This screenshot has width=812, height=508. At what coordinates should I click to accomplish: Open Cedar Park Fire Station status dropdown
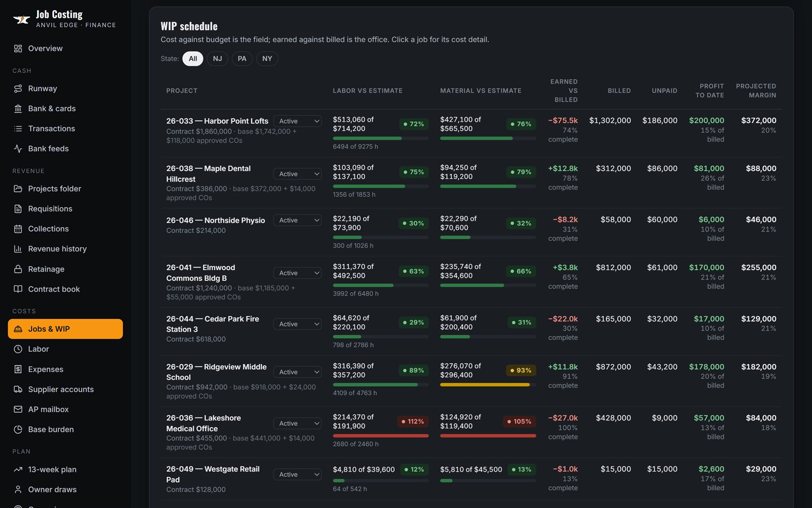[297, 324]
